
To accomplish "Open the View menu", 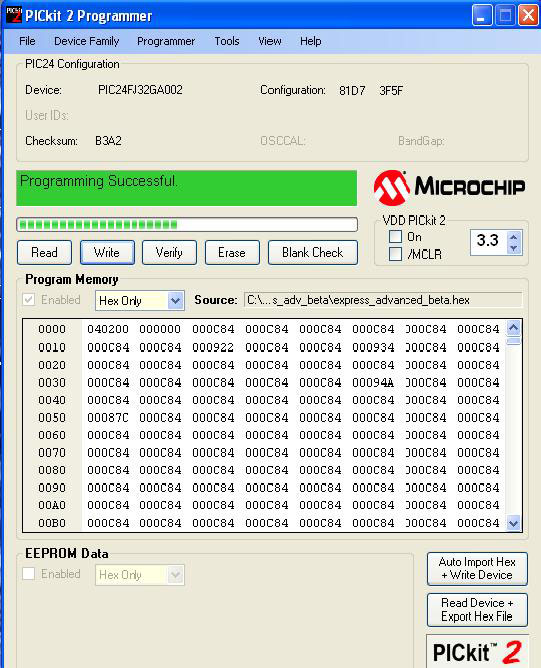I will [x=270, y=41].
